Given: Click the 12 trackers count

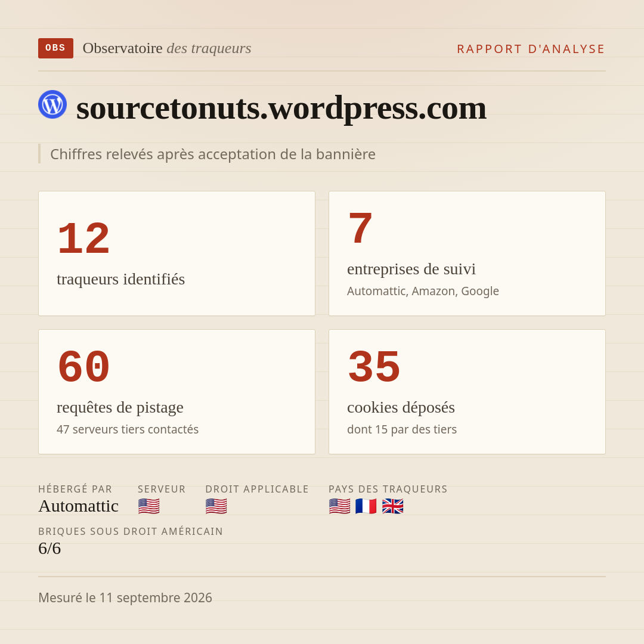Looking at the screenshot, I should tap(83, 239).
